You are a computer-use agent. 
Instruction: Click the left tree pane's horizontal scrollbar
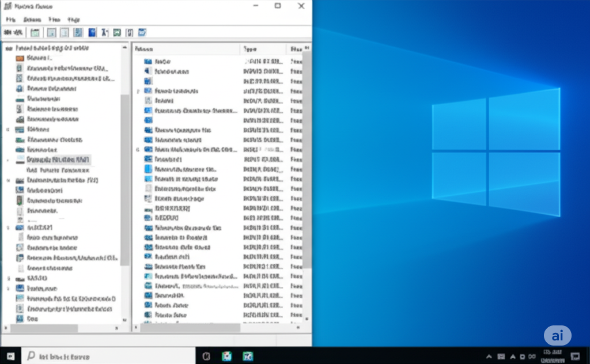[x=44, y=328]
